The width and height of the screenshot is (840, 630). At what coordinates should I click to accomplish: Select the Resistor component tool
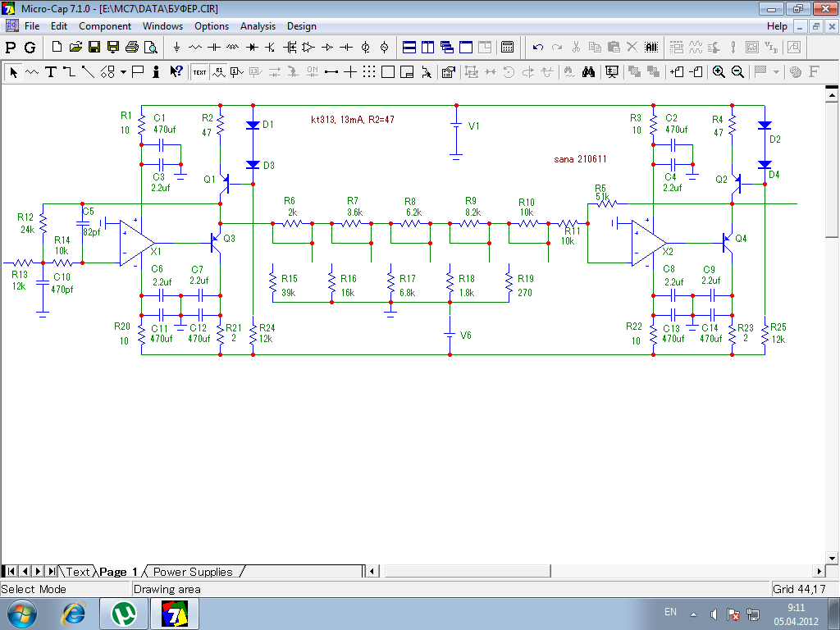(195, 48)
